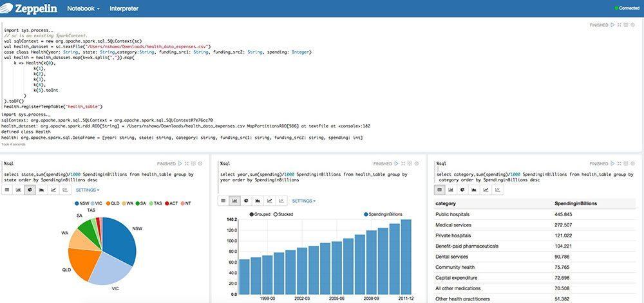Click the SpendinginBillions column header
The height and width of the screenshot is (303, 644).
pos(576,203)
